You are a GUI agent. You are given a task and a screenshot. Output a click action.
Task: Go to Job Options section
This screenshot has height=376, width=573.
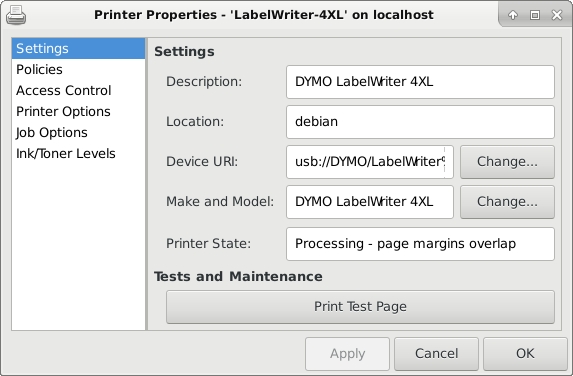79,132
